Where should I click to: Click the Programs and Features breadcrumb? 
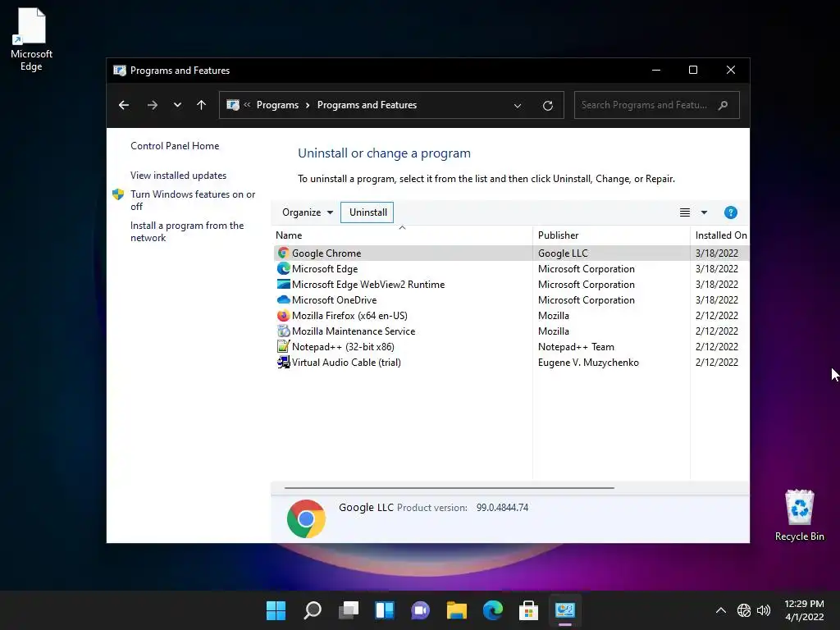(x=367, y=105)
